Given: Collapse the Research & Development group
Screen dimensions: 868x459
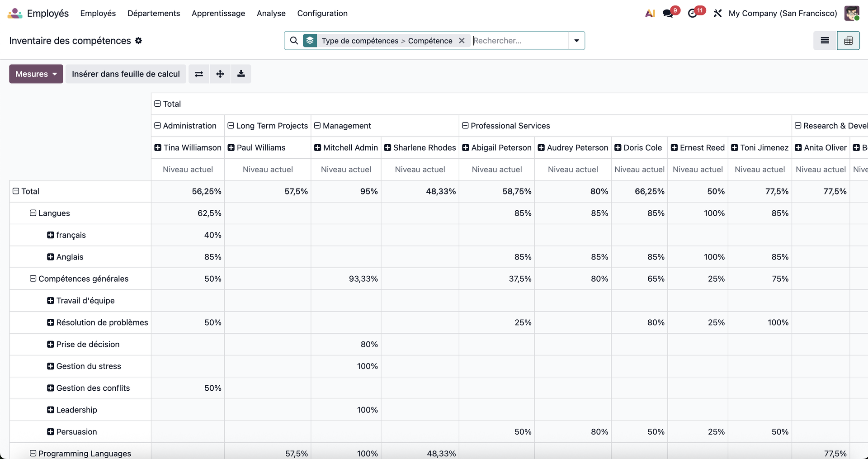Looking at the screenshot, I should (x=798, y=126).
